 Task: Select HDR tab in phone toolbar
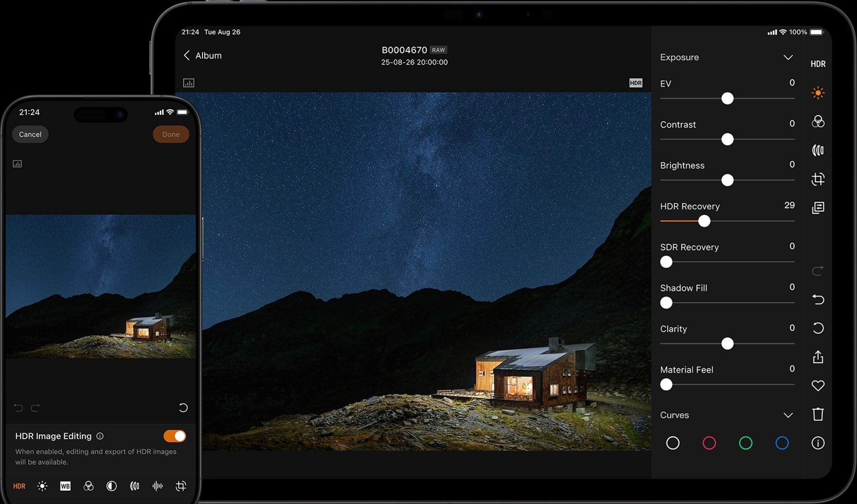click(x=19, y=486)
